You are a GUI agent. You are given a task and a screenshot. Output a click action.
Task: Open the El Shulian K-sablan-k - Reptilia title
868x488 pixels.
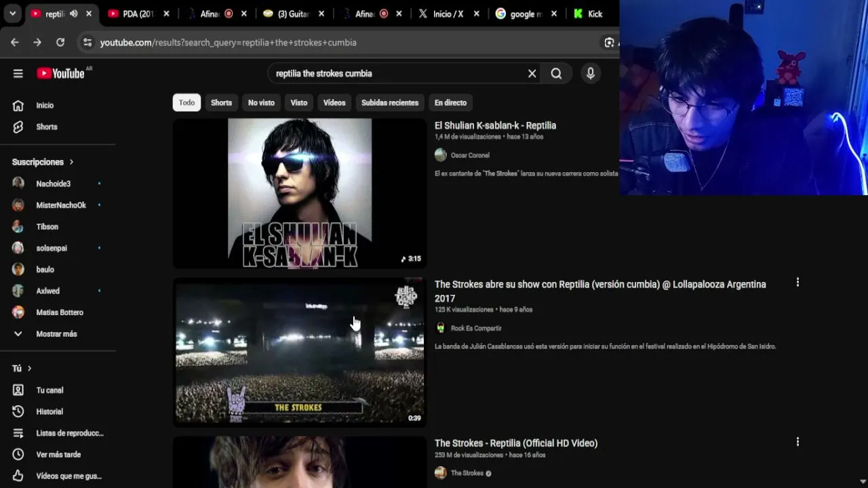point(495,125)
